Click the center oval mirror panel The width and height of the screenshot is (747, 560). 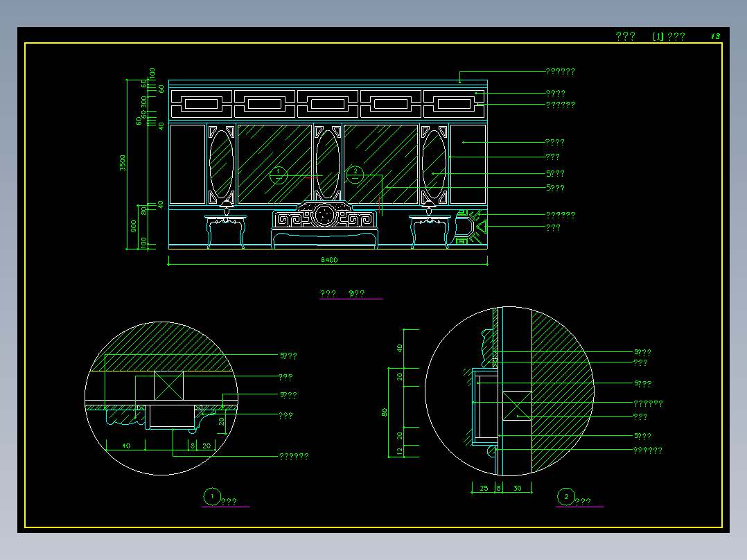(328, 164)
